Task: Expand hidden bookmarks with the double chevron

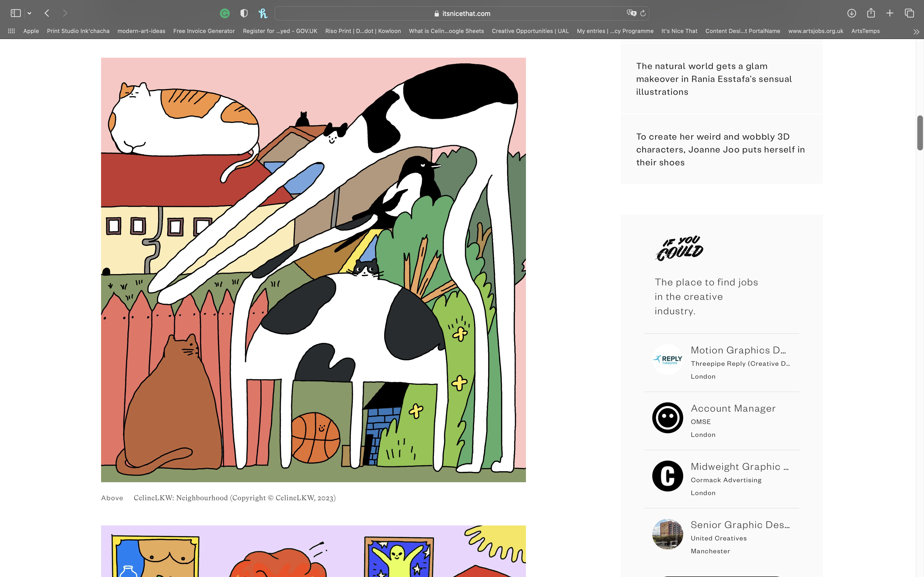Action: [916, 32]
